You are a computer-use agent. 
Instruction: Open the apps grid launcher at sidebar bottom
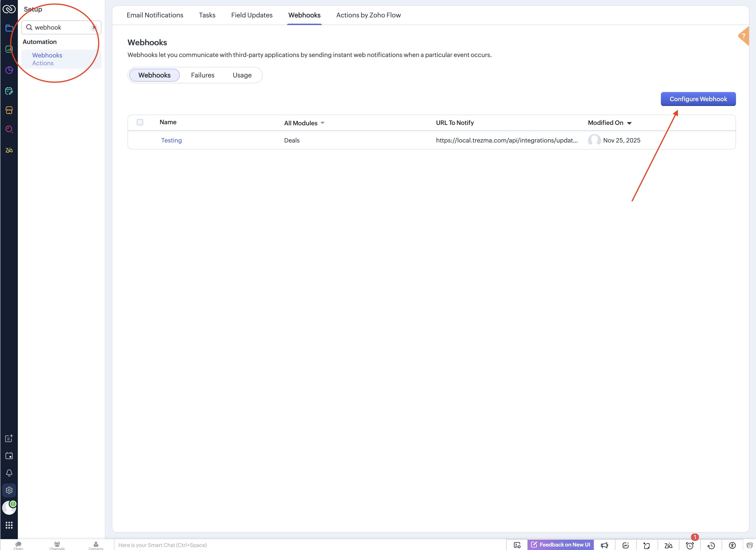click(x=9, y=525)
